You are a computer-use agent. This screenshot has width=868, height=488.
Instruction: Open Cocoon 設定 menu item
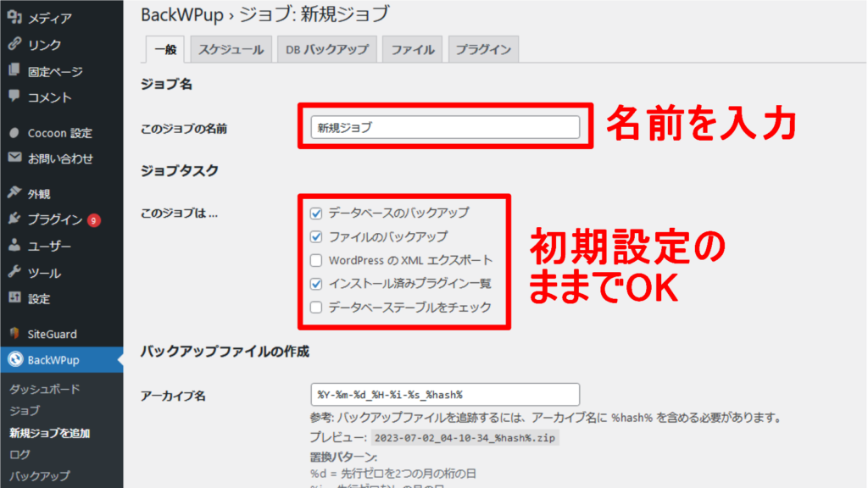coord(61,133)
